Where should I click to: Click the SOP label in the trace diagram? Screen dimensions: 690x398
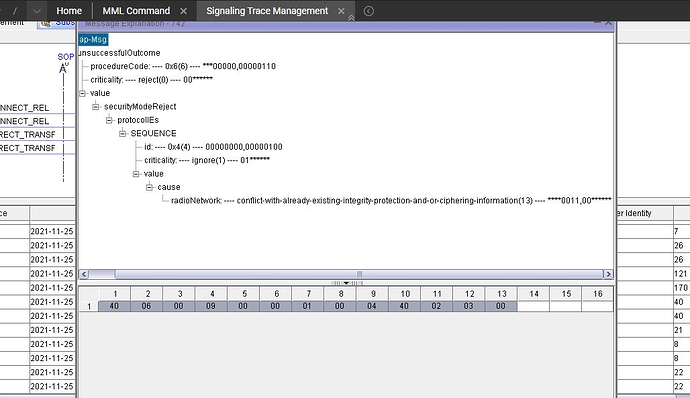click(66, 57)
